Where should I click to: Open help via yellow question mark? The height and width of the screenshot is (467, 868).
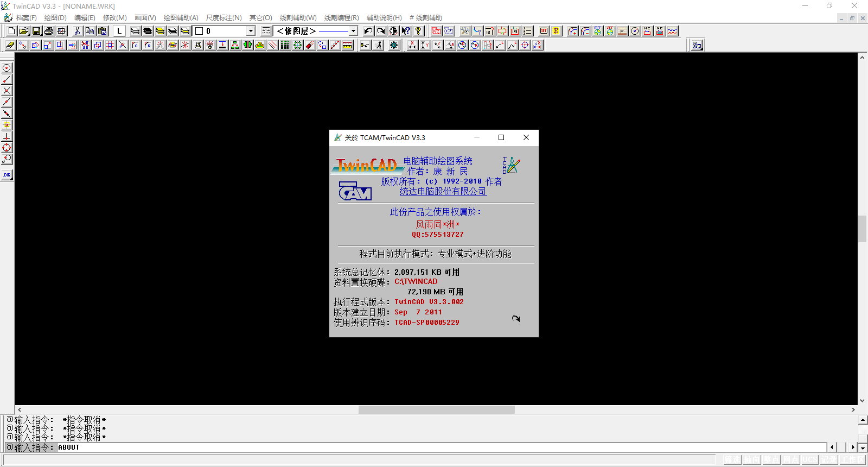tap(418, 31)
